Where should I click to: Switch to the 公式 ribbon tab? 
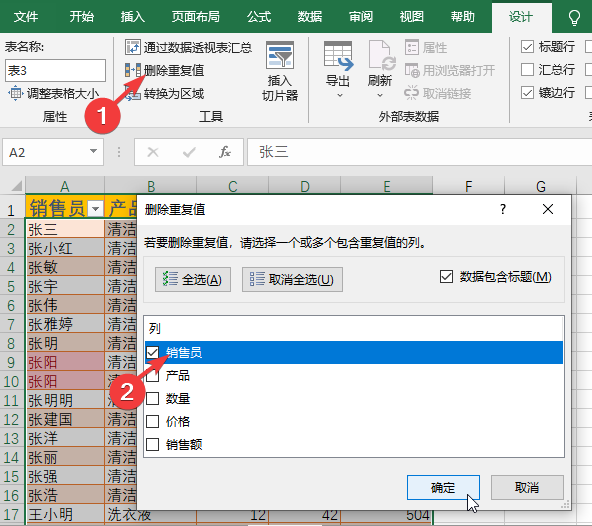point(259,17)
